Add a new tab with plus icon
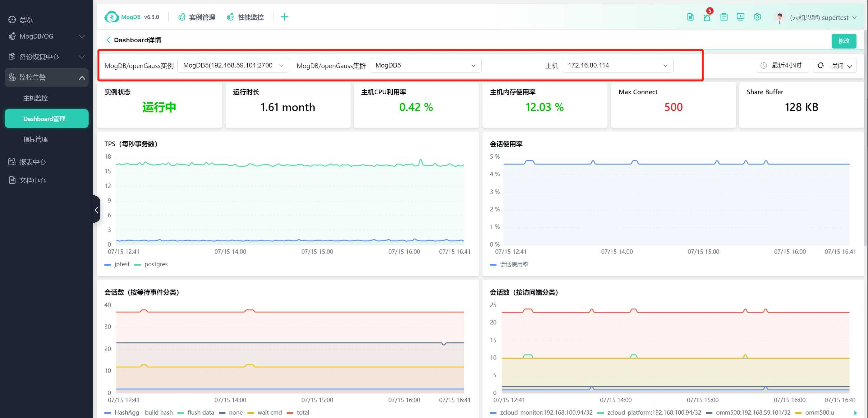Screen dimensions: 868x418 (284, 17)
